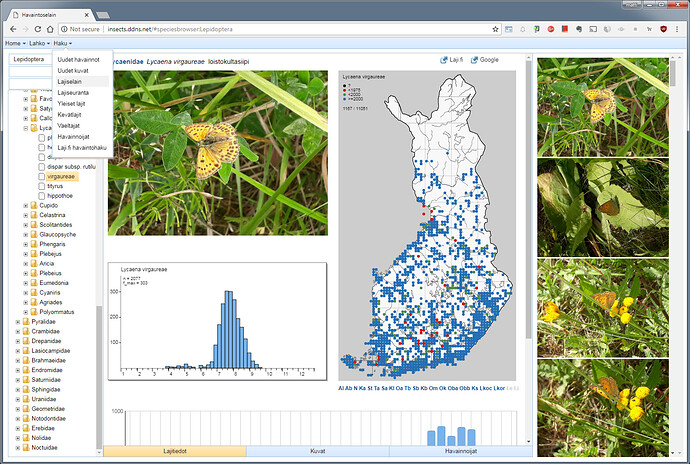Expand the Celastrina genus node

coord(26,215)
